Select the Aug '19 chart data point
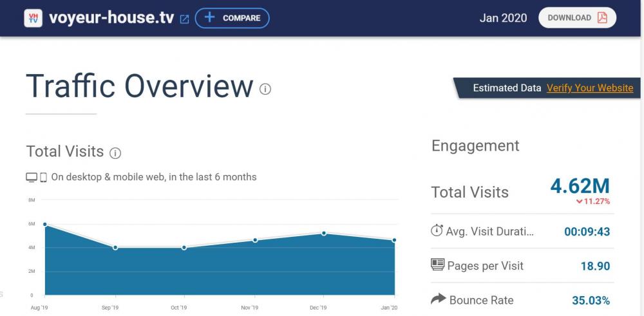Screen dimensions: 644x316 44,224
